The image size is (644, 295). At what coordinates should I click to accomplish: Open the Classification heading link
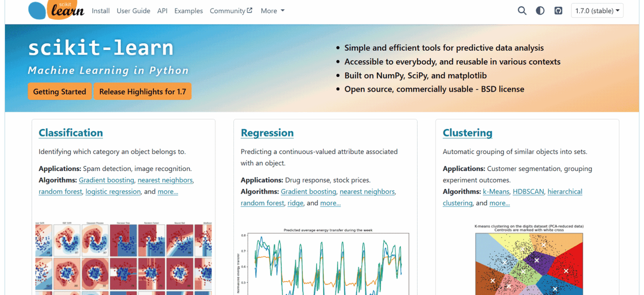tap(70, 133)
